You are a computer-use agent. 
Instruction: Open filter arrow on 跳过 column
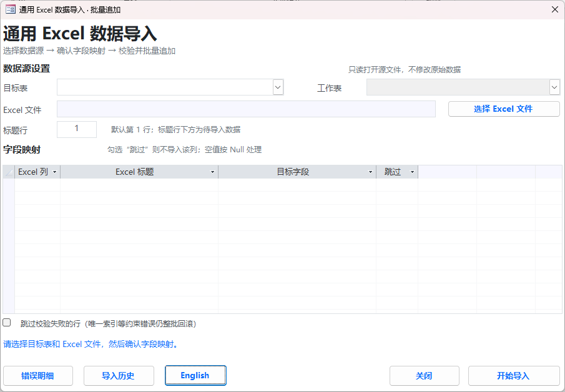pos(413,172)
